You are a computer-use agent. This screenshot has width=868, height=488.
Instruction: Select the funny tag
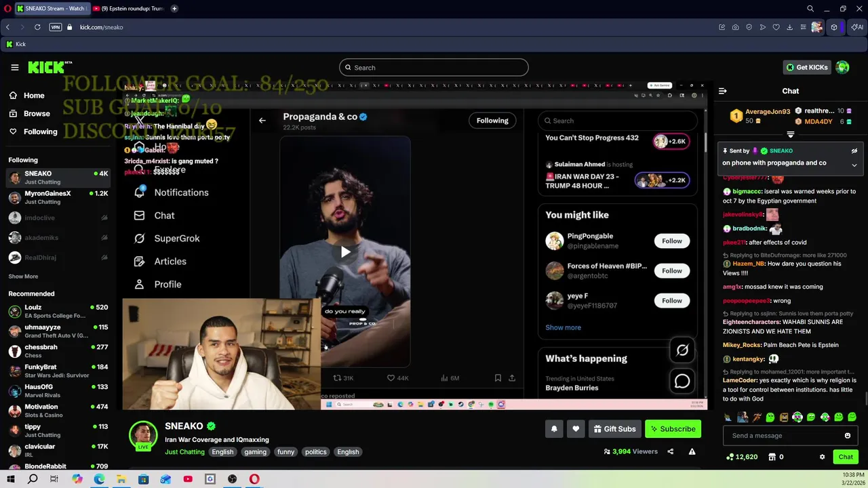[x=285, y=452]
